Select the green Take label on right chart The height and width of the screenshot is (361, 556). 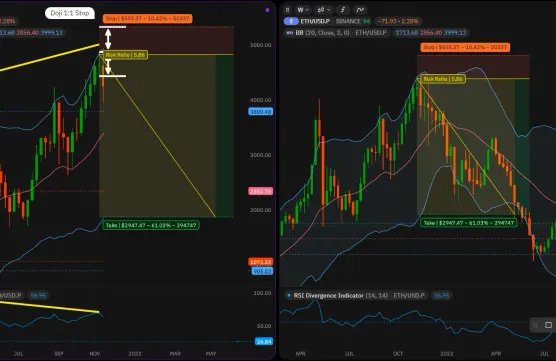468,223
